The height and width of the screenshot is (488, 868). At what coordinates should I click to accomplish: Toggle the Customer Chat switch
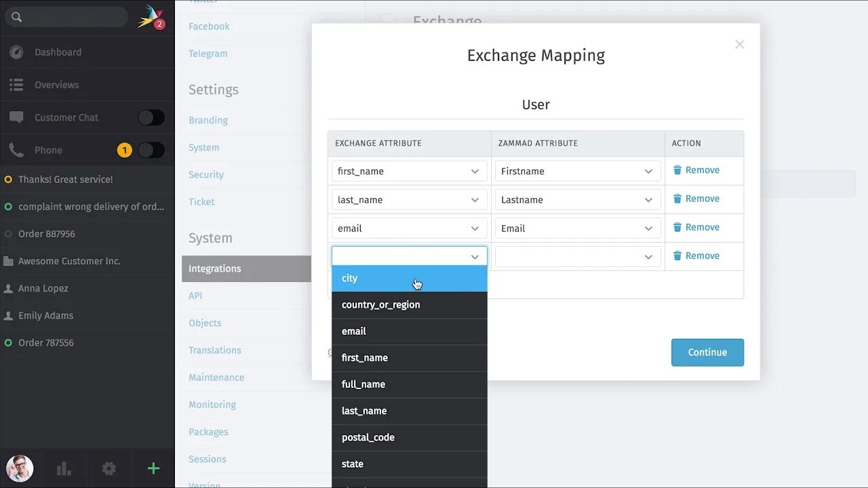point(151,117)
